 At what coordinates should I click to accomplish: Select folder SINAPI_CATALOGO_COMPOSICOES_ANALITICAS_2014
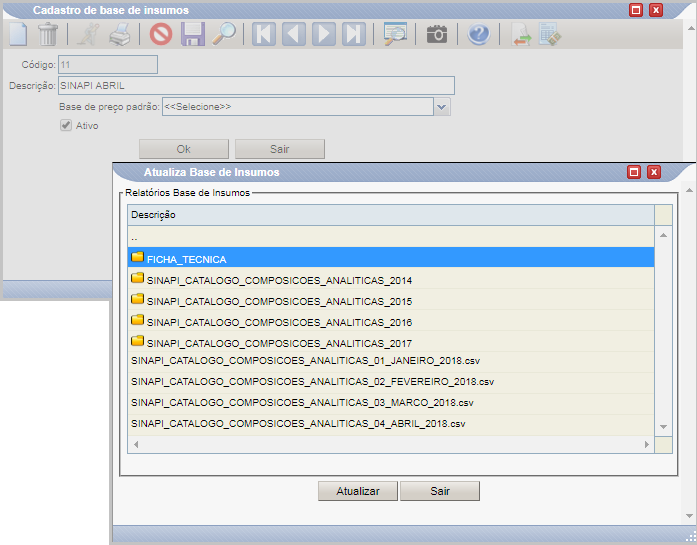point(391,279)
